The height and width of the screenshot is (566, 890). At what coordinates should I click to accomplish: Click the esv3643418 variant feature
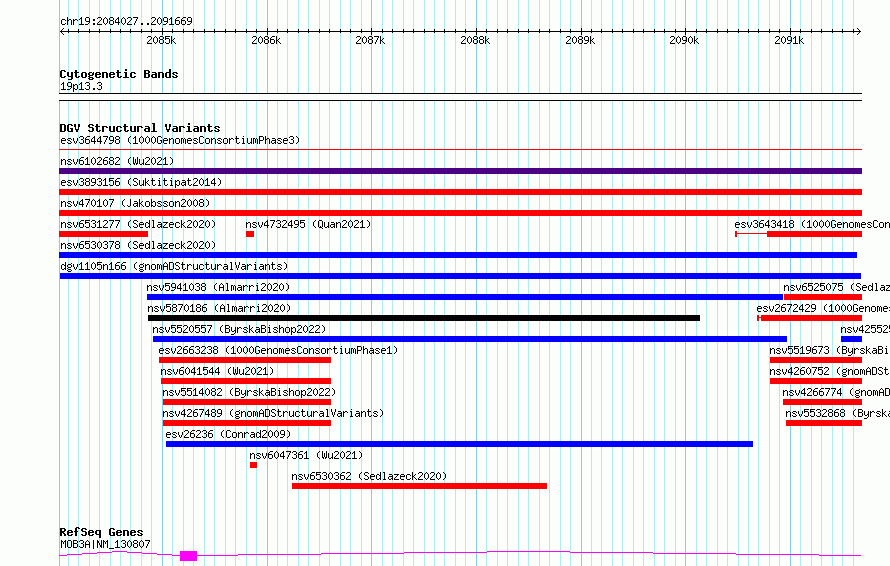(799, 234)
